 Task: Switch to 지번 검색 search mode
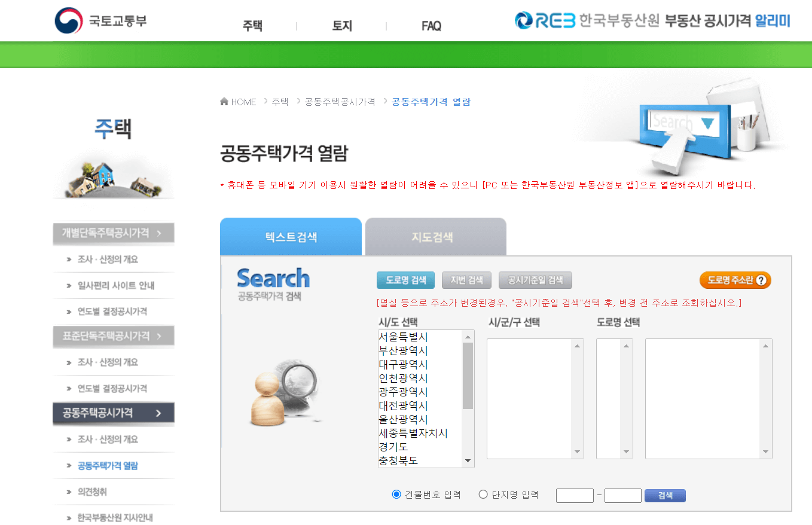pos(466,280)
